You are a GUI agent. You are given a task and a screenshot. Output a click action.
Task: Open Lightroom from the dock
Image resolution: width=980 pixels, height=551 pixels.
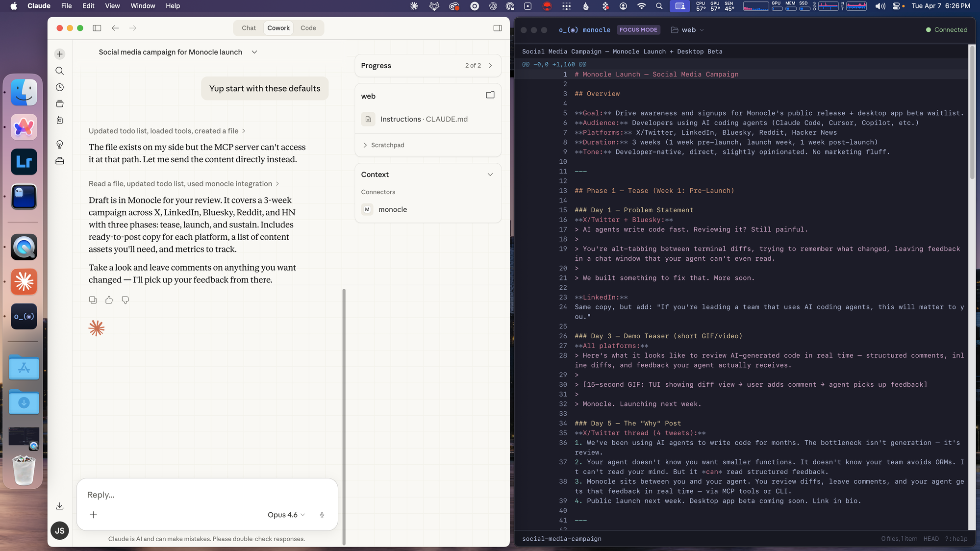point(24,162)
